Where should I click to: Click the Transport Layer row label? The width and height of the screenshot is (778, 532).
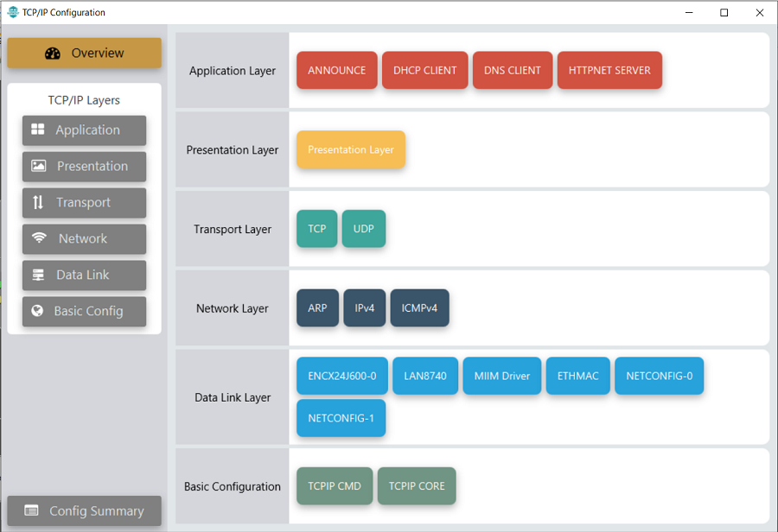point(233,229)
